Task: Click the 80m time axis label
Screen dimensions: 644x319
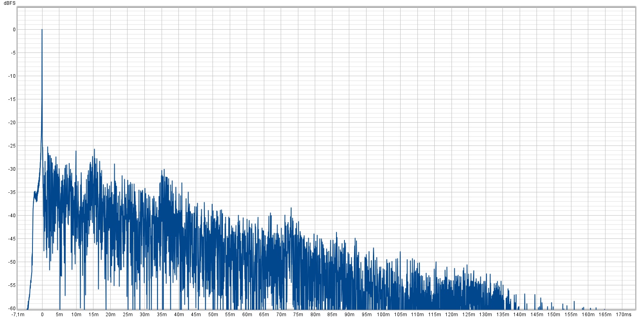Action: coord(315,315)
